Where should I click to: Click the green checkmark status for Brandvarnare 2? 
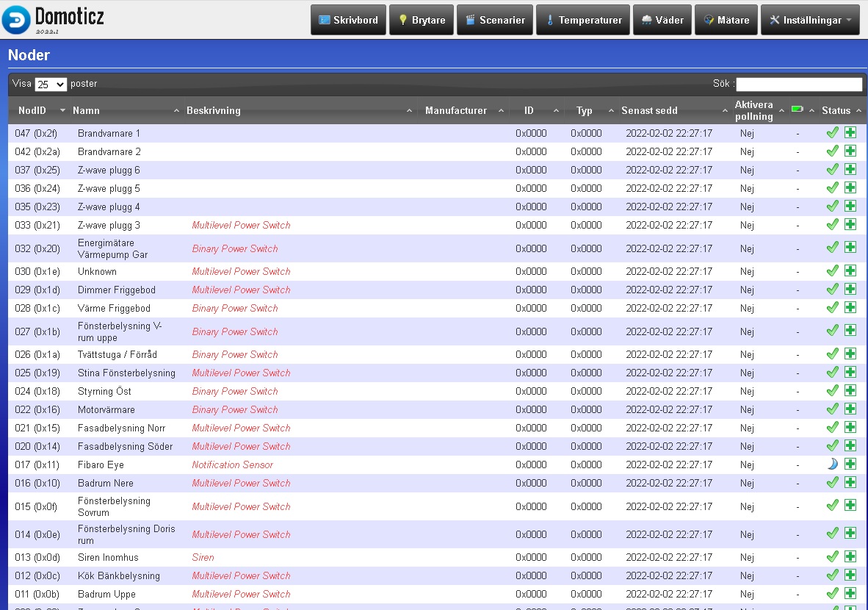tap(832, 151)
